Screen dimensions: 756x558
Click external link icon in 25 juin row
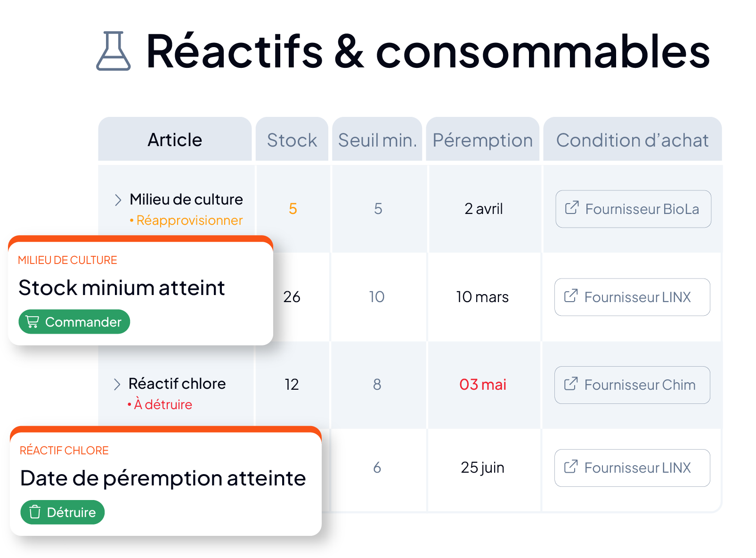(x=571, y=467)
